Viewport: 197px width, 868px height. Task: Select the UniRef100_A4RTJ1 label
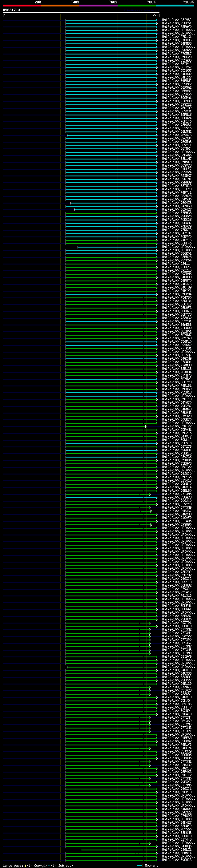(x=177, y=193)
